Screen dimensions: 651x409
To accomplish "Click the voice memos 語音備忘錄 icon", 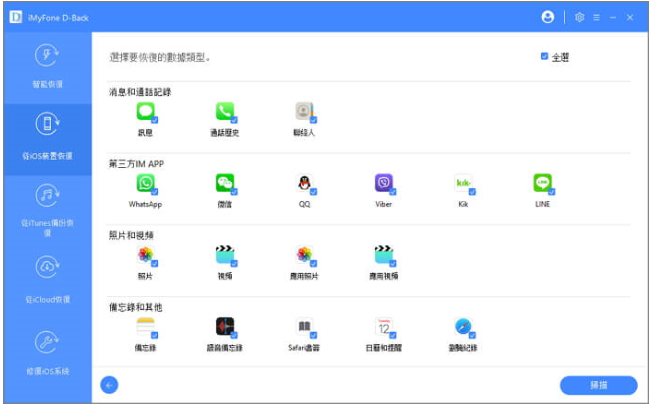I will pyautogui.click(x=225, y=326).
